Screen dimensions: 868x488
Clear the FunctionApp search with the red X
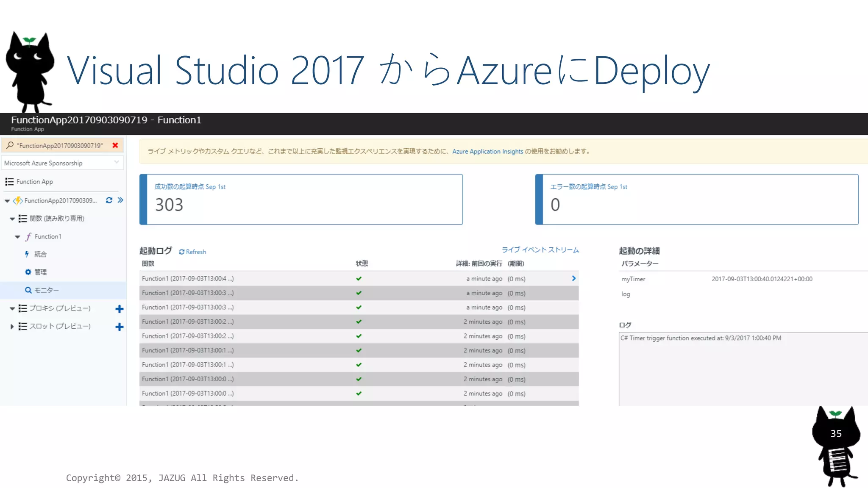point(115,145)
